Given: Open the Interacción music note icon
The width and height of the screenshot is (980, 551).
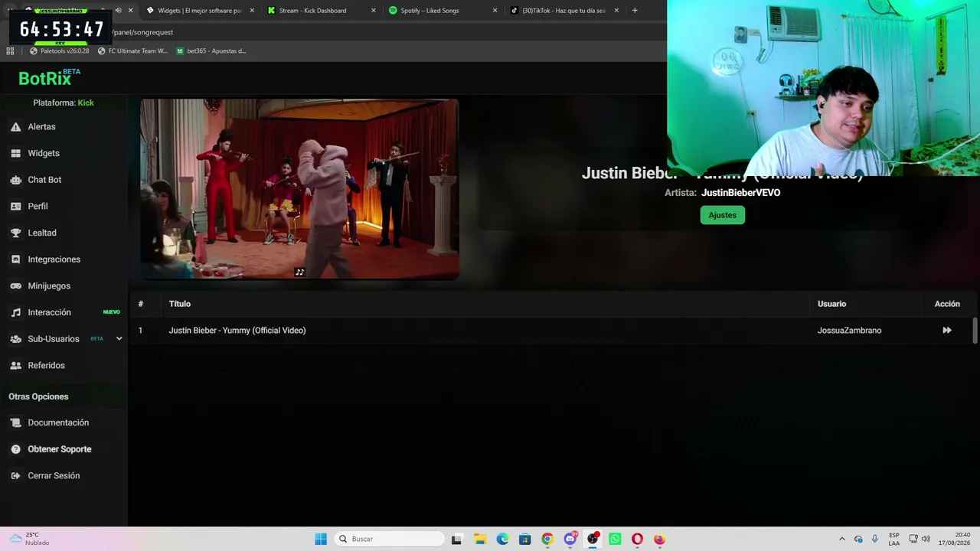Looking at the screenshot, I should 15,312.
